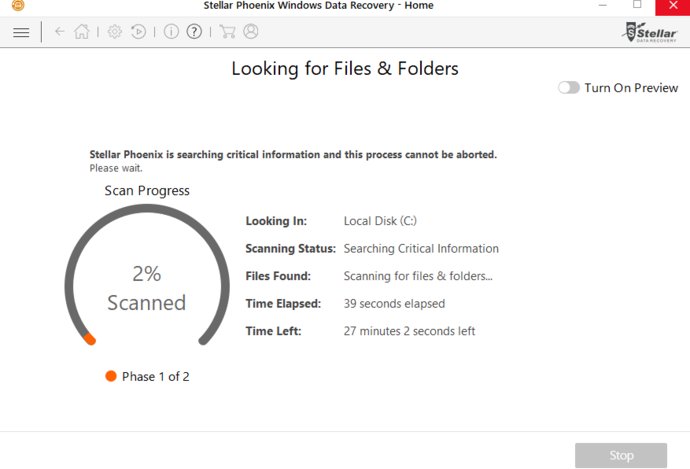
Task: Open the help question mark icon
Action: [194, 32]
